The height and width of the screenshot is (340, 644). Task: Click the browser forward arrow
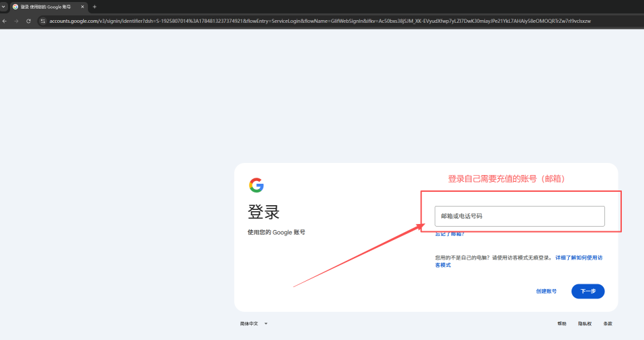(16, 21)
